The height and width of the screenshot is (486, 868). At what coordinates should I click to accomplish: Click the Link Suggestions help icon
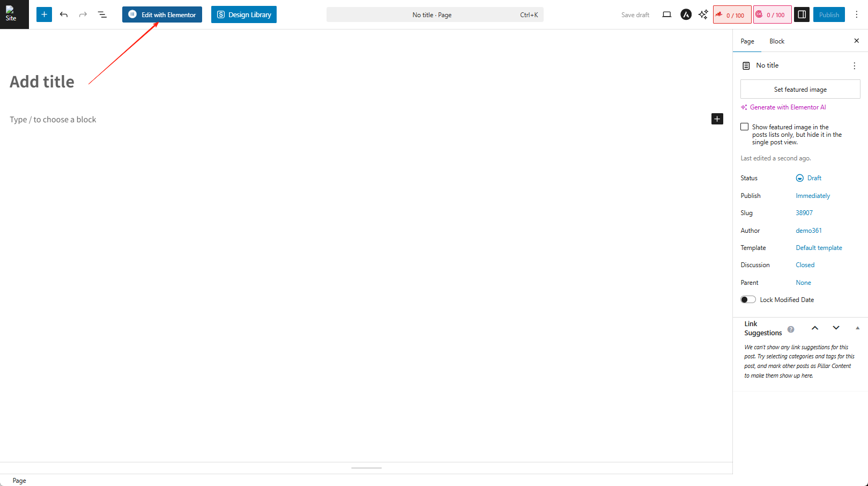(791, 329)
